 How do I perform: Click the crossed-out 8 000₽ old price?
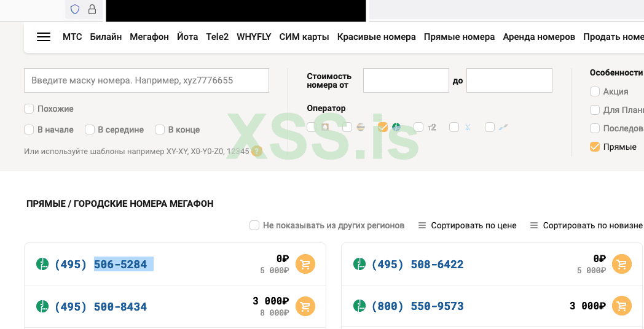tap(275, 312)
